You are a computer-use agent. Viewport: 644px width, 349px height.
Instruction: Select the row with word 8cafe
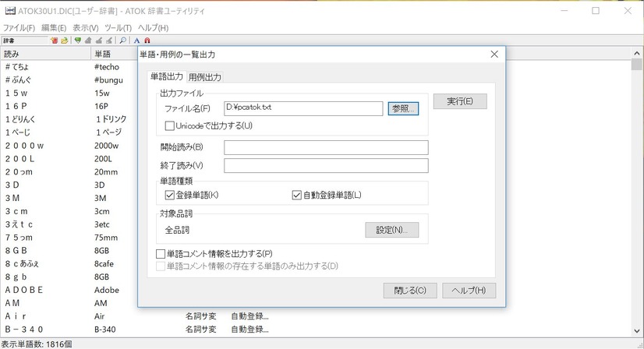[69, 264]
